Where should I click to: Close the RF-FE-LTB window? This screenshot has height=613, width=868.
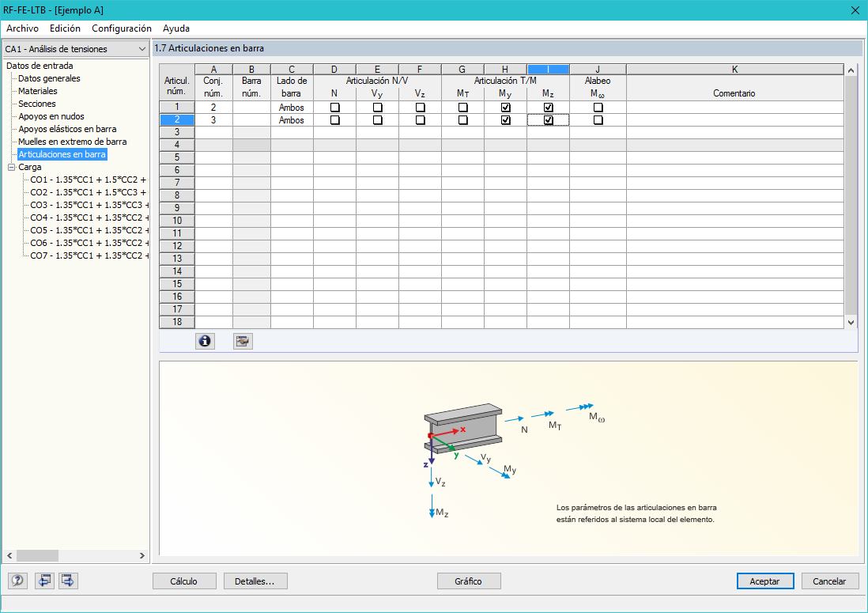point(855,10)
